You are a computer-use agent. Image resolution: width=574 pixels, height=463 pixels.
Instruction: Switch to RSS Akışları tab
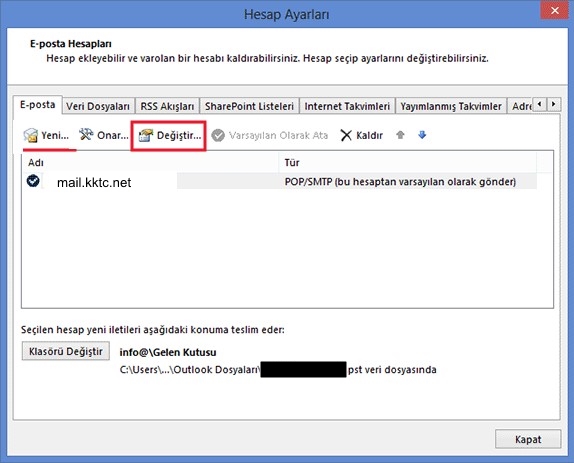coord(167,106)
